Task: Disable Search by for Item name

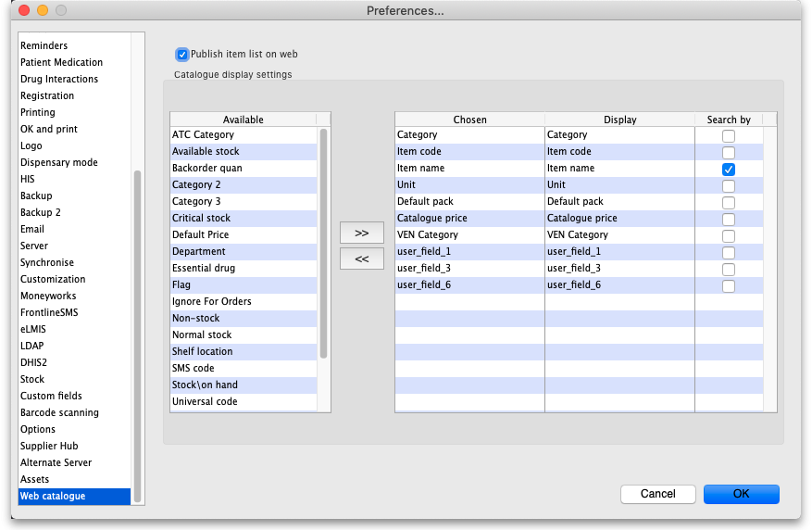Action: pos(729,170)
